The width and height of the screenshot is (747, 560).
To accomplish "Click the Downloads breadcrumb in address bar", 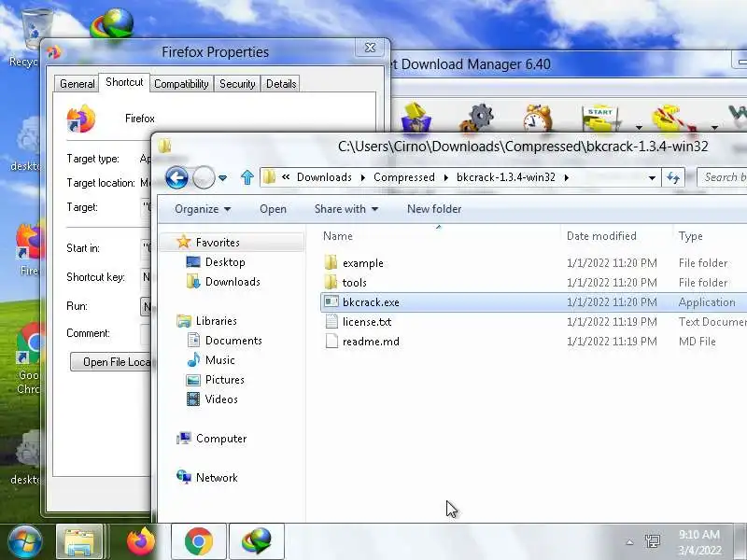I will [324, 177].
